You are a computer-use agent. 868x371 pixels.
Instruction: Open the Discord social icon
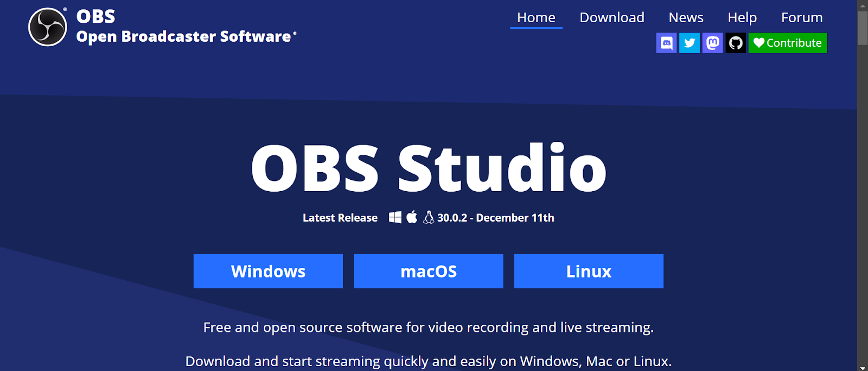(x=666, y=43)
